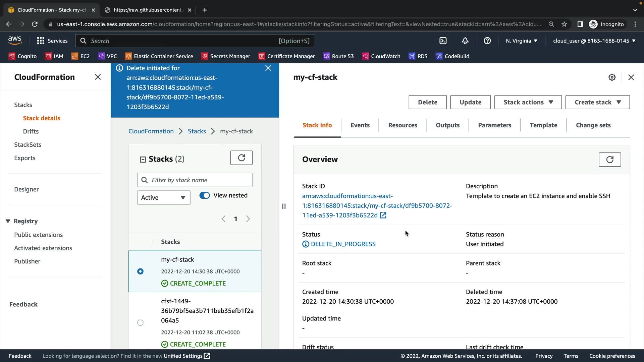Open stack panel settings gear
Image resolution: width=644 pixels, height=362 pixels.
[612, 77]
